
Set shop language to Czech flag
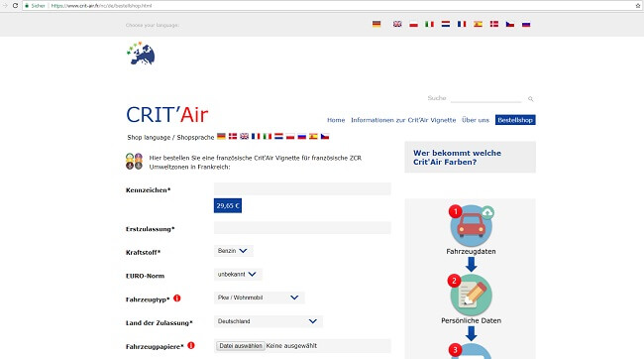pyautogui.click(x=324, y=136)
